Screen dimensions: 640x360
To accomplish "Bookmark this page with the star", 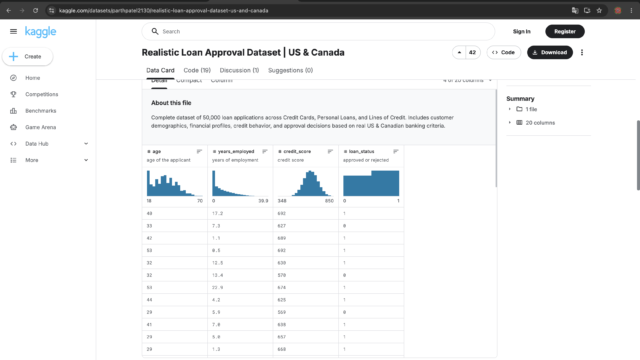I will click(x=599, y=11).
